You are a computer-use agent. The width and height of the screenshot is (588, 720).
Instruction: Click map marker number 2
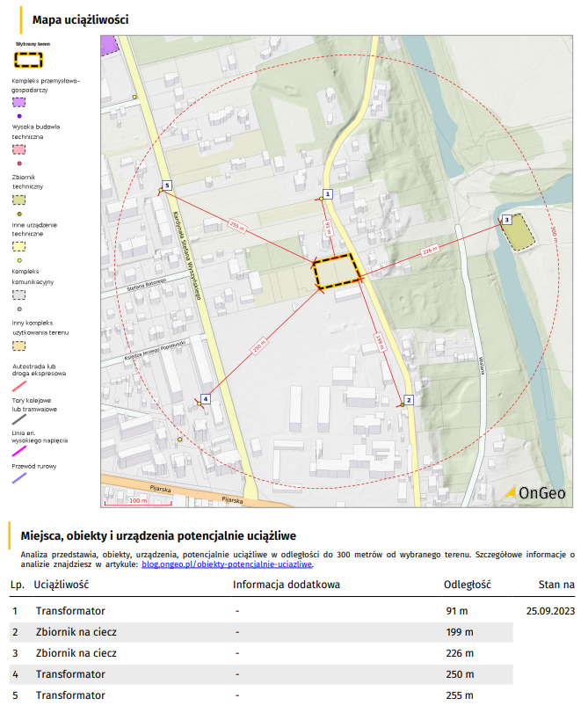click(x=409, y=400)
